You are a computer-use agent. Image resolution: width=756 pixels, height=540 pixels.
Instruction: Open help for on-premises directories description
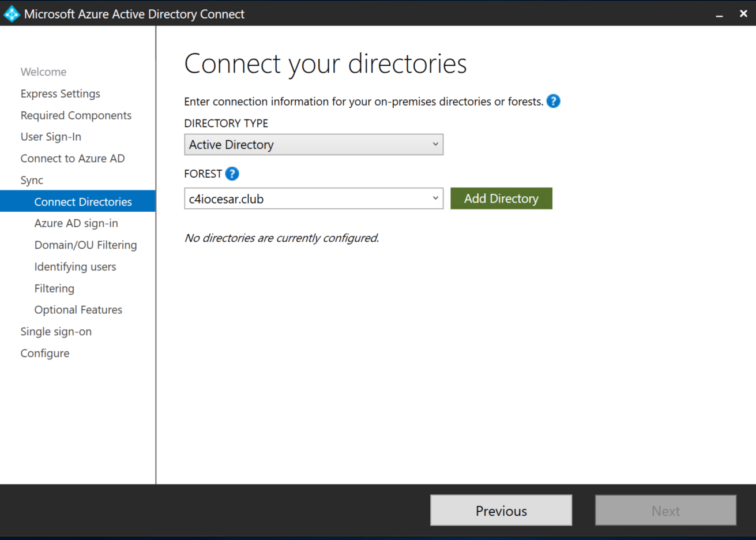click(553, 102)
